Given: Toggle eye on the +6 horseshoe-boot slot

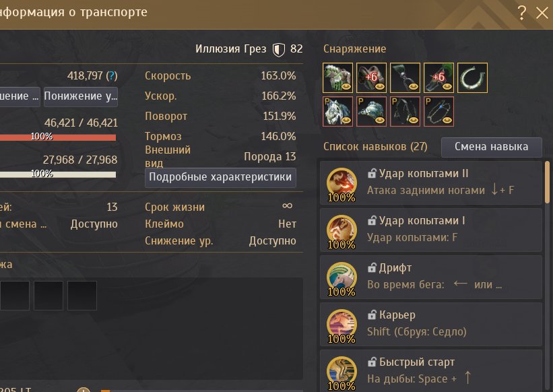Looking at the screenshot, I should pos(447,86).
